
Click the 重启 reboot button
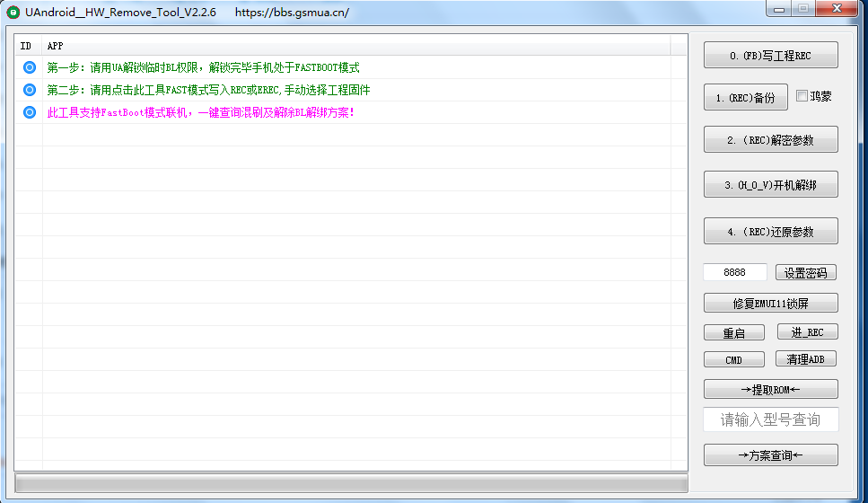click(733, 332)
